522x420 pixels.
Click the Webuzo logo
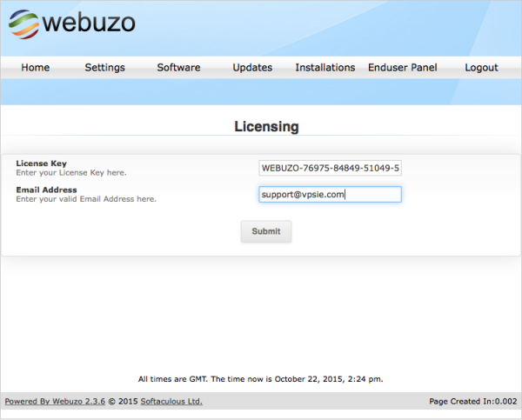[72, 24]
